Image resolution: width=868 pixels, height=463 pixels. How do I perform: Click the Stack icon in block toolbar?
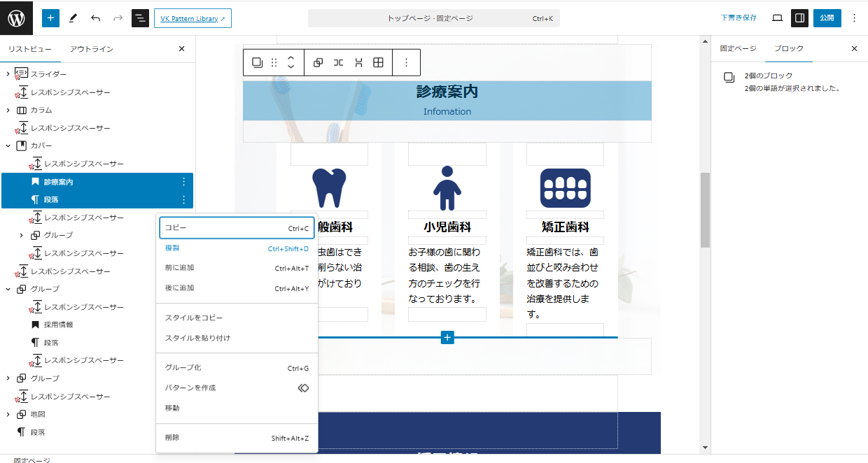[x=358, y=63]
